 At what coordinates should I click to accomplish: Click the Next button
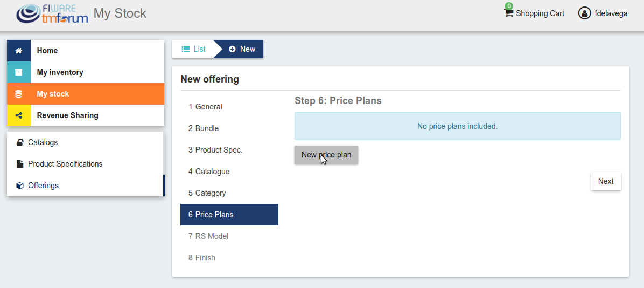[606, 181]
